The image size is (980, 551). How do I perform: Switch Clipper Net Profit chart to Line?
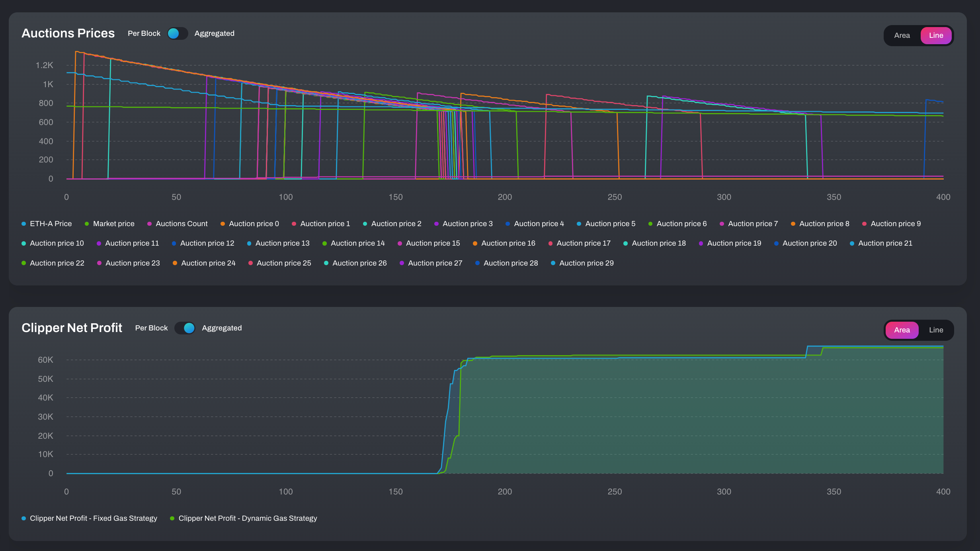pos(936,330)
